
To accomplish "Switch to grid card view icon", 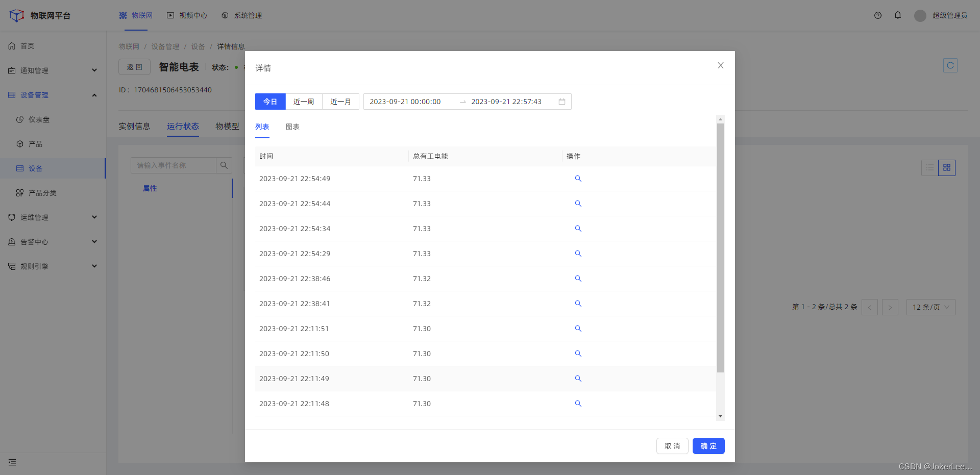I will [x=946, y=167].
